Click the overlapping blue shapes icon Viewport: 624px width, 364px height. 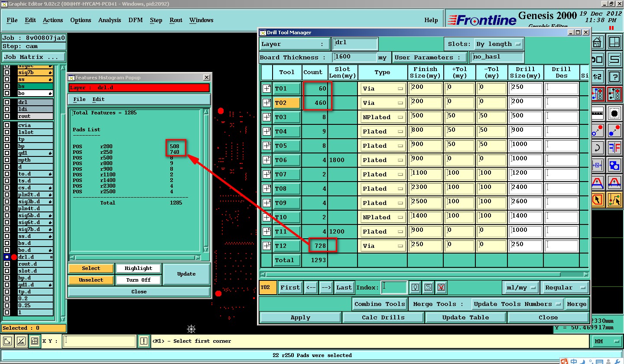click(614, 165)
